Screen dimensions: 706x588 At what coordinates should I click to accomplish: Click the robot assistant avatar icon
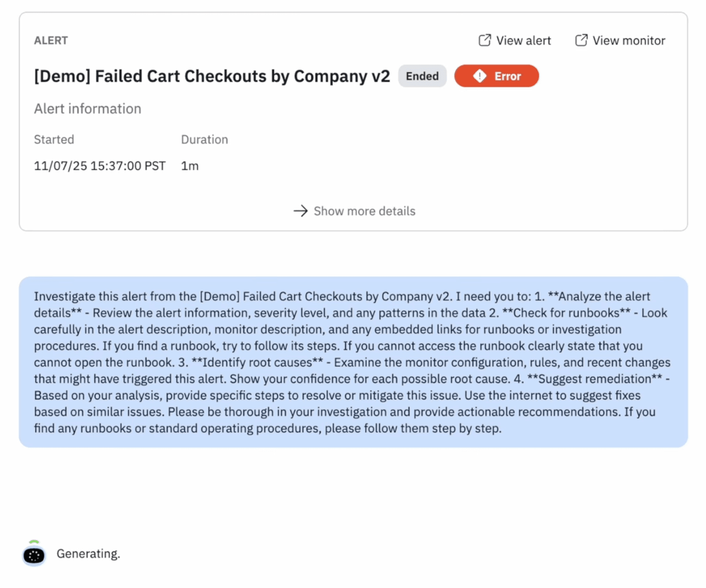click(x=34, y=555)
